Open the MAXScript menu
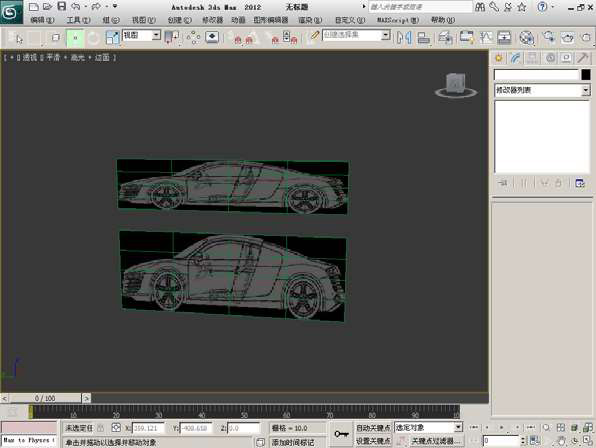The width and height of the screenshot is (596, 448). pos(398,20)
